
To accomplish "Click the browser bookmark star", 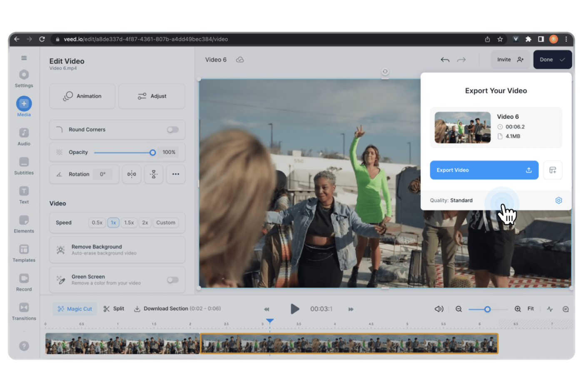I will (500, 39).
